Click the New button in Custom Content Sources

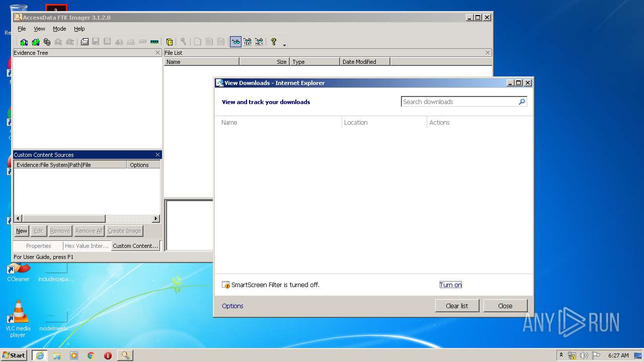tap(22, 231)
